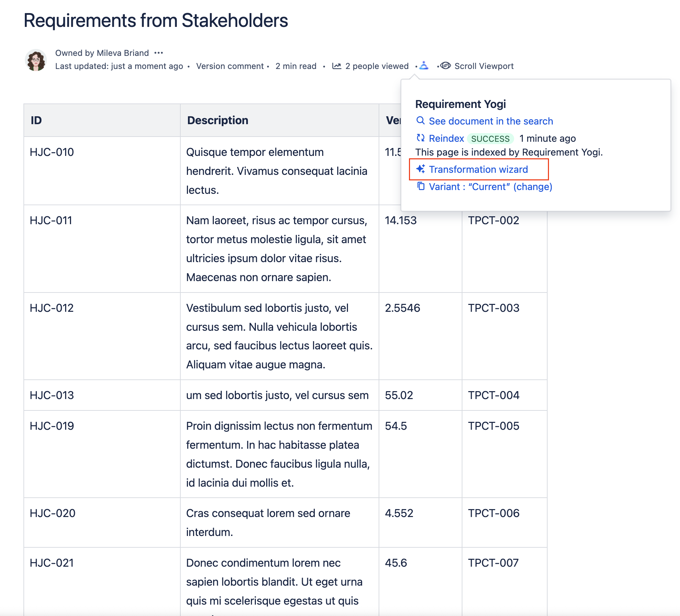The height and width of the screenshot is (616, 680).
Task: Click the Scroll Viewport eye icon
Action: 446,66
